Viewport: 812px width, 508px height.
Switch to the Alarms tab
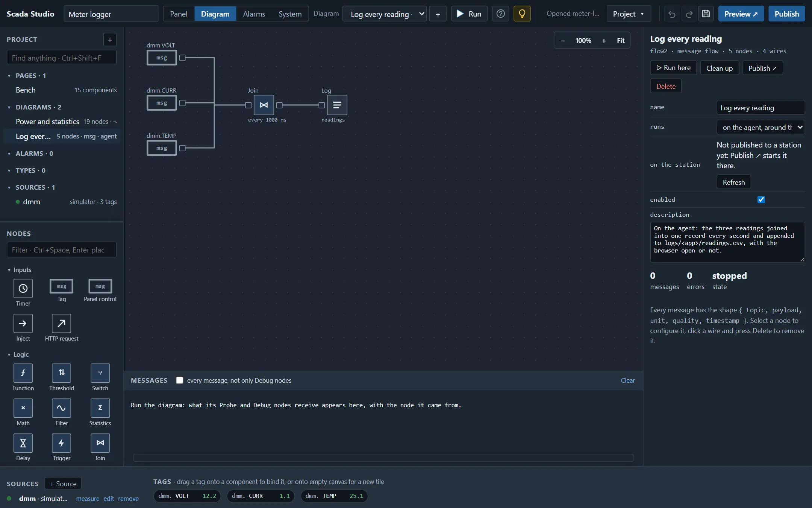[254, 14]
